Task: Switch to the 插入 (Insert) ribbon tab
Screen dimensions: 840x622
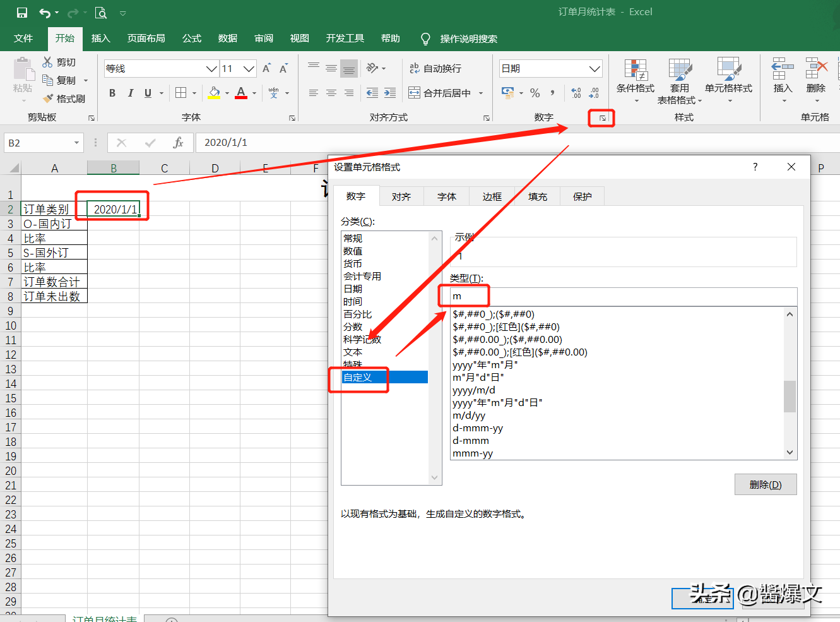Action: coord(101,38)
